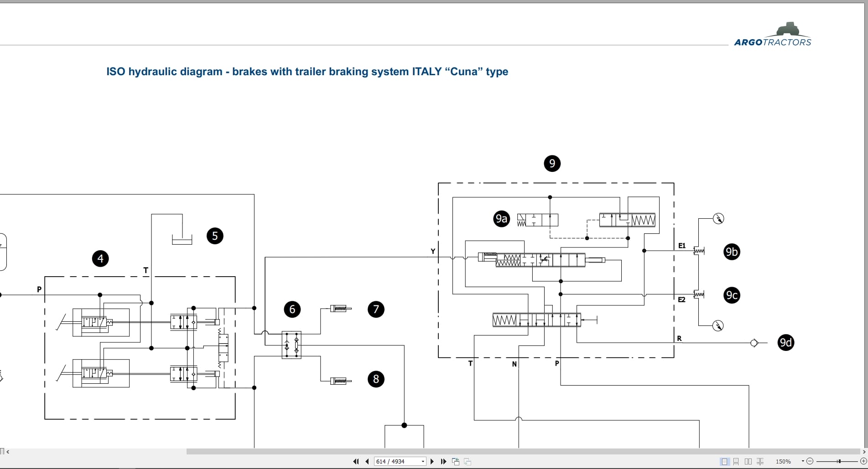The width and height of the screenshot is (868, 469).
Task: Click the zoom slider handle
Action: (839, 461)
